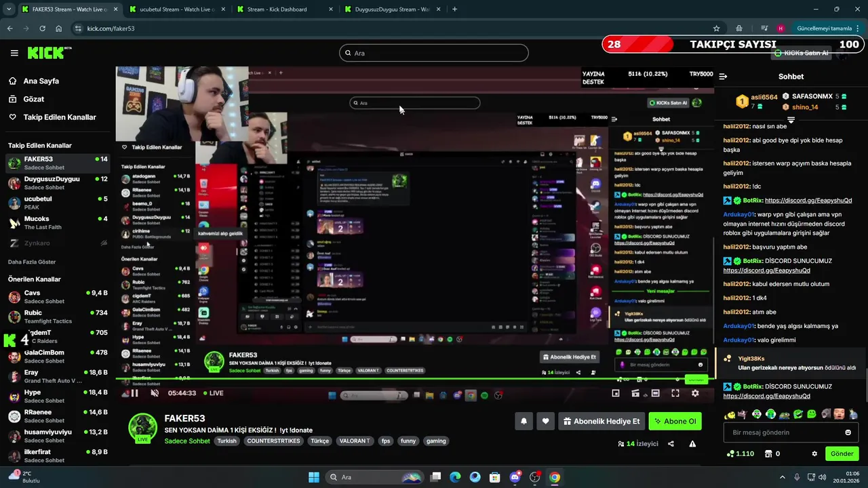
Task: Show hidden system tray icons
Action: coord(782,477)
